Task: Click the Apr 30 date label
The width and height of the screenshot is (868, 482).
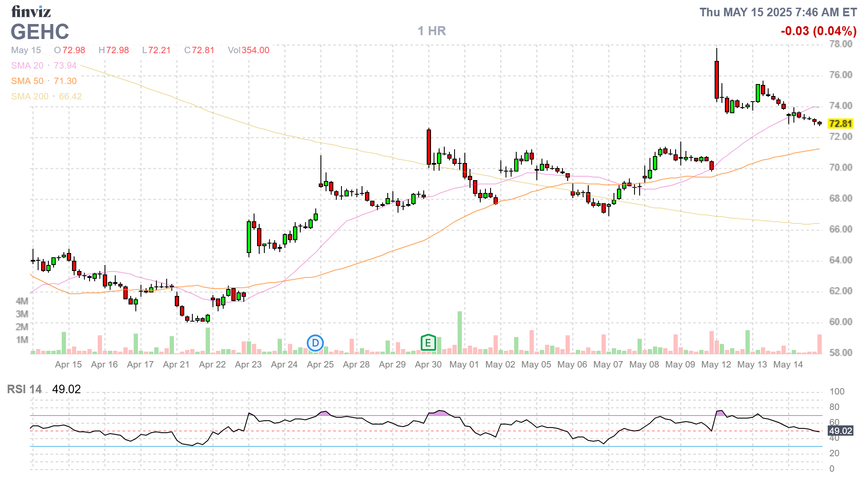Action: click(x=428, y=365)
